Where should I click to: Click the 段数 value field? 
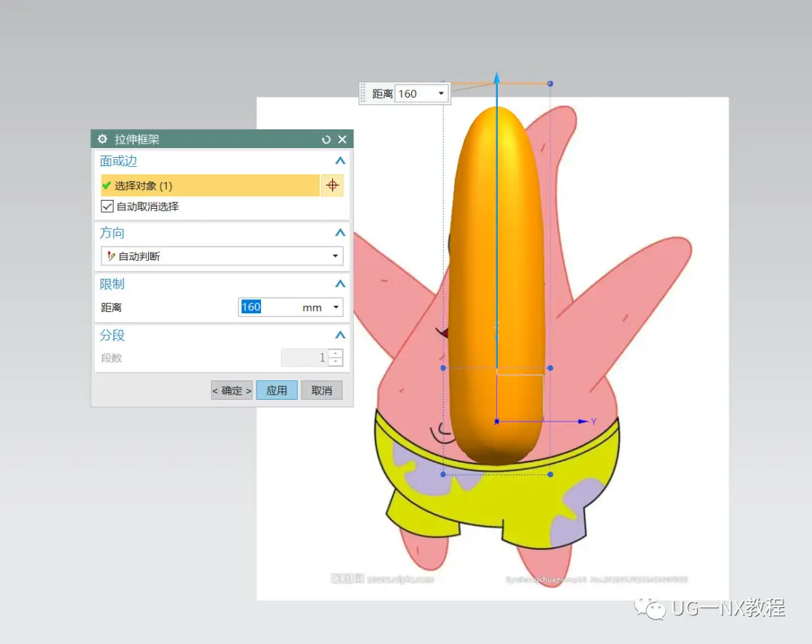click(305, 357)
